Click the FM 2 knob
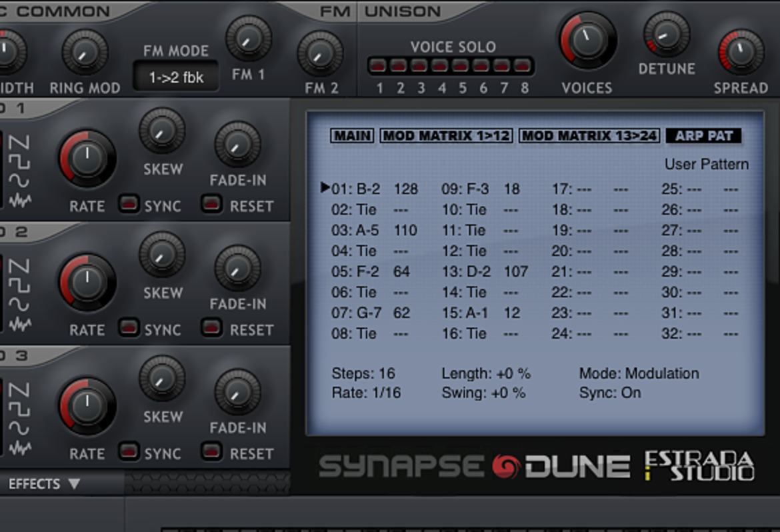Image resolution: width=780 pixels, height=532 pixels. click(x=320, y=54)
